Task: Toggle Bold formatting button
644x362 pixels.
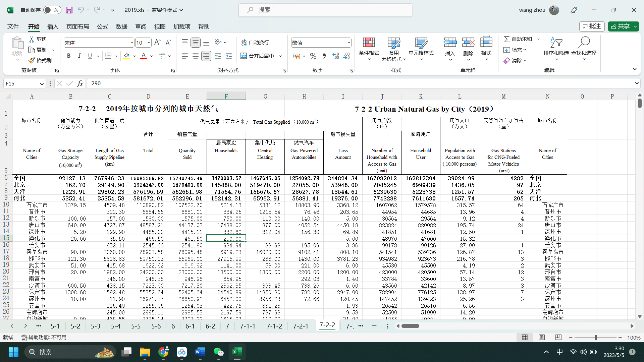Action: click(x=69, y=56)
